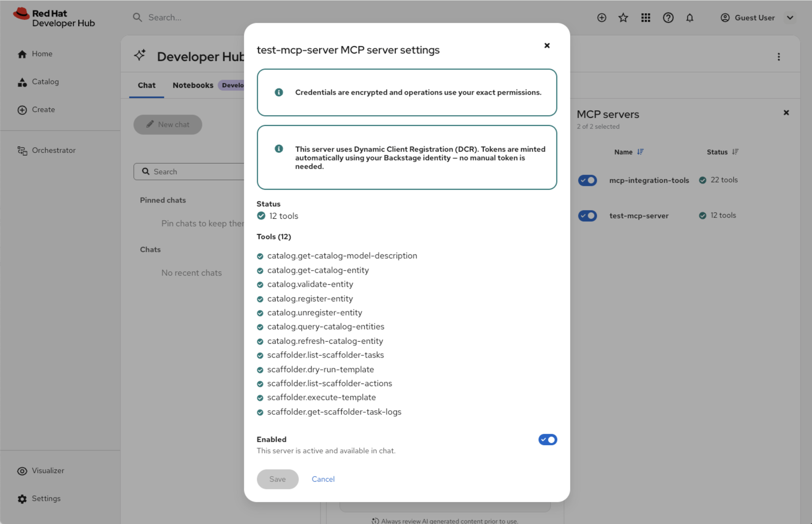Viewport: 812px width, 524px height.
Task: Open the application launcher grid icon
Action: pyautogui.click(x=646, y=18)
